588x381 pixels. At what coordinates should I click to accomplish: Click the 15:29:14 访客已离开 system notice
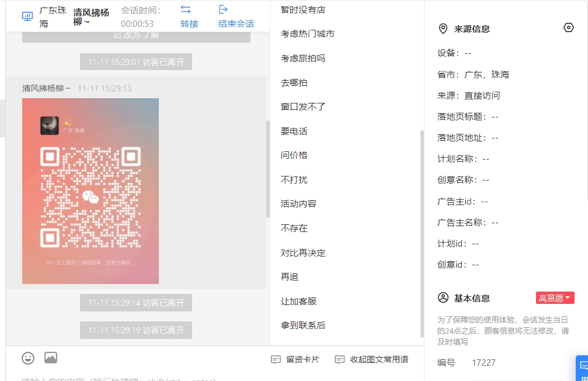[x=136, y=303]
